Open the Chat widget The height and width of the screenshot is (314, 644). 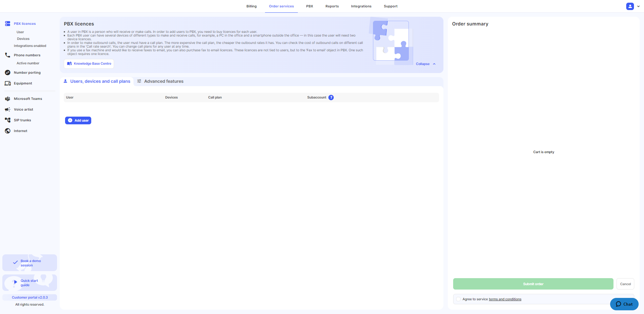pyautogui.click(x=624, y=304)
